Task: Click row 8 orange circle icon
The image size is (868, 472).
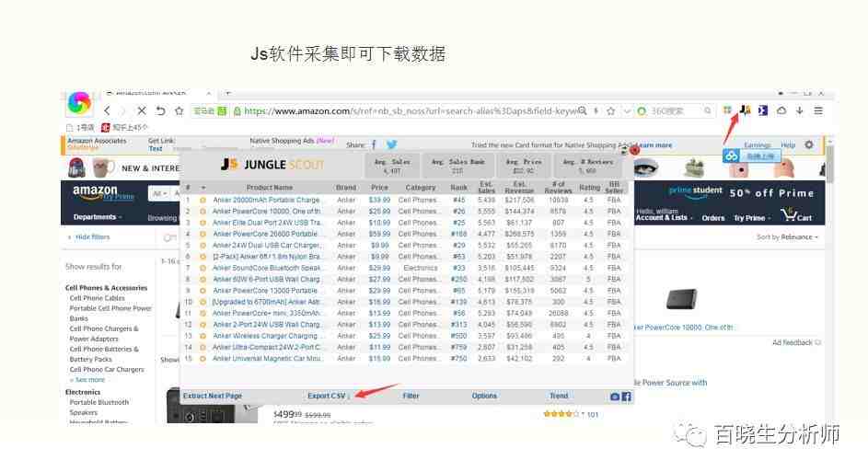Action: (203, 280)
